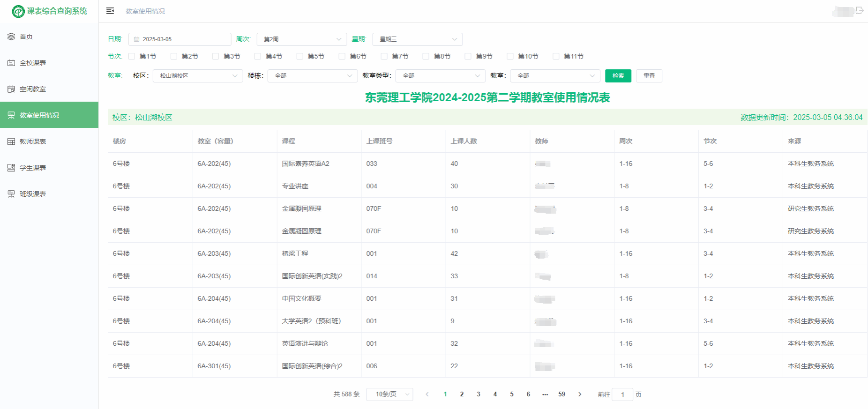This screenshot has width=868, height=409.
Task: Open 首页 in the sidebar menu
Action: coord(49,37)
